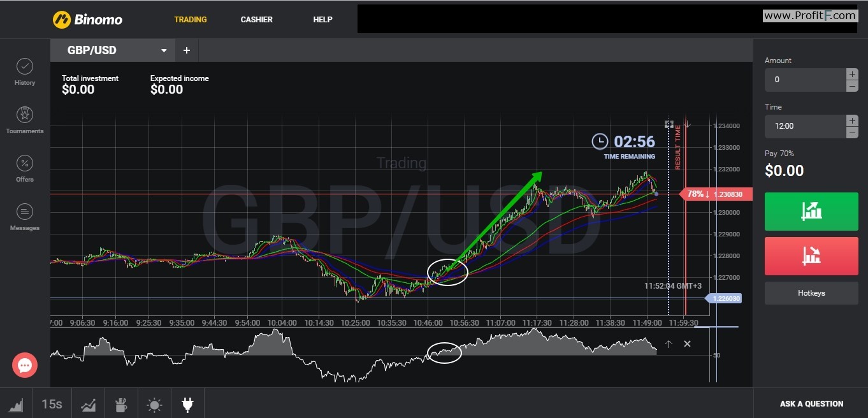Place a down trade with red button
This screenshot has height=418, width=868.
click(811, 256)
